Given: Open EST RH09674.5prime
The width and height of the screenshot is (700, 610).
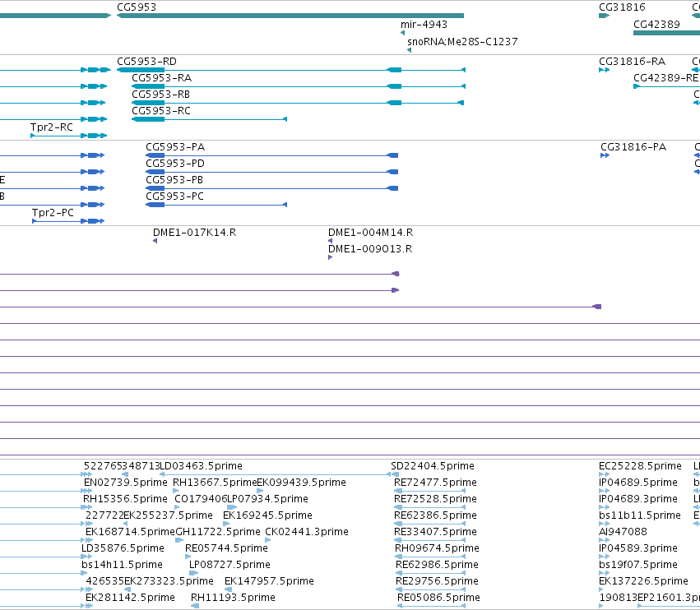Looking at the screenshot, I should (x=437, y=548).
